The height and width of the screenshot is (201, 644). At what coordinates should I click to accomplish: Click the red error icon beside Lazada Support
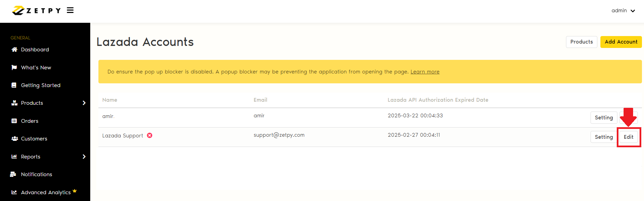(x=150, y=135)
